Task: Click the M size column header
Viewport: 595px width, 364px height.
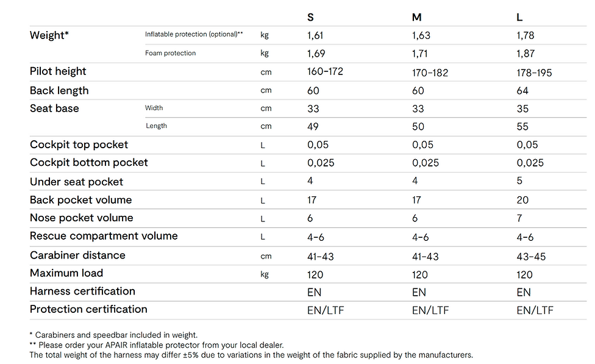Action: coord(417,17)
